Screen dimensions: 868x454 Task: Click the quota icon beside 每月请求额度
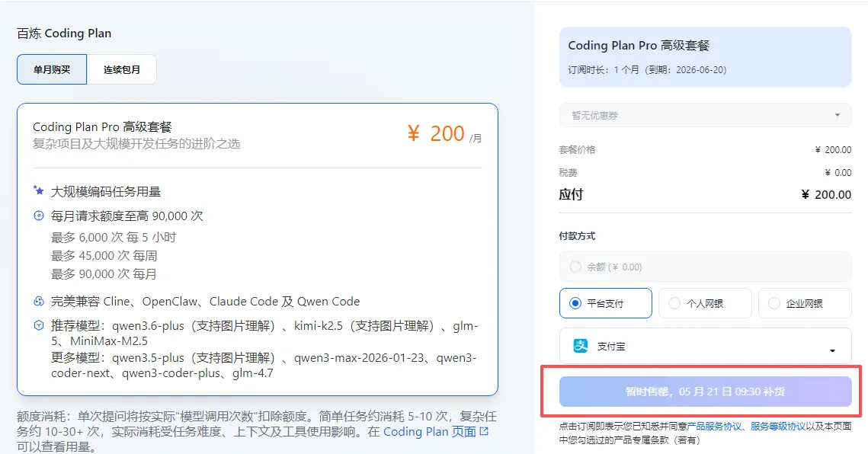[x=39, y=216]
